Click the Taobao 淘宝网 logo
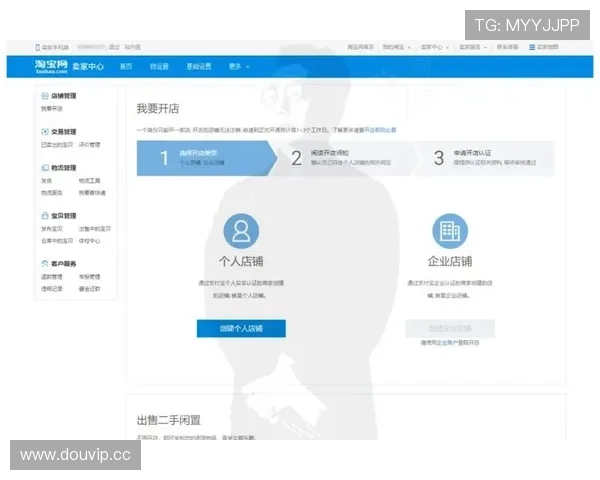Viewport: 600px width, 480px height. click(51, 67)
